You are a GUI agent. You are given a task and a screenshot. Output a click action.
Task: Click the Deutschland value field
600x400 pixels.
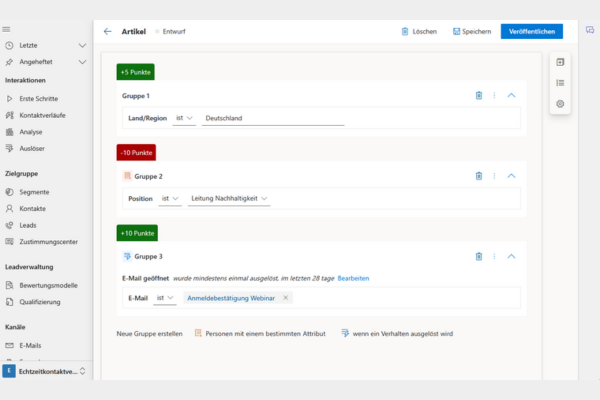click(x=273, y=118)
